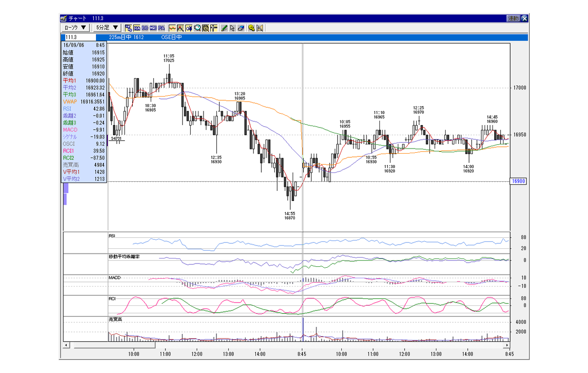
Task: Click the yellow gear settings icon
Action: coord(251,28)
